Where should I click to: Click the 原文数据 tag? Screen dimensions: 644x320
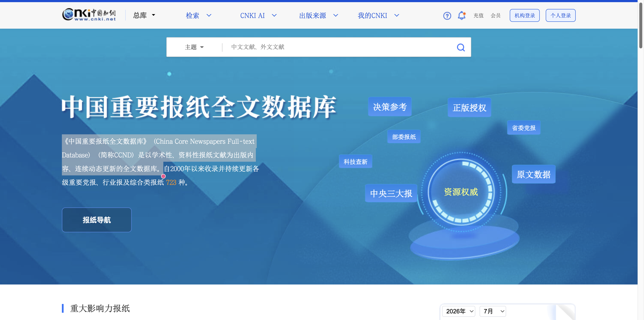(x=534, y=174)
